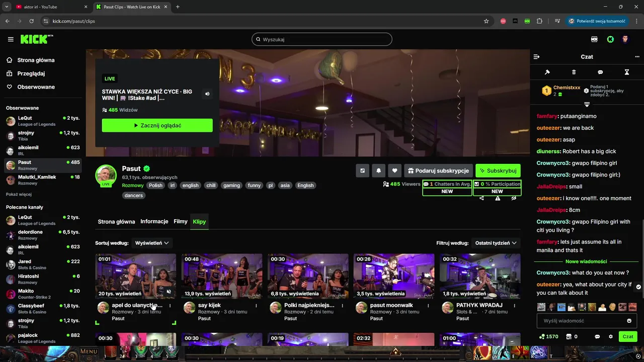Switch to the Informacje tab

(x=154, y=222)
